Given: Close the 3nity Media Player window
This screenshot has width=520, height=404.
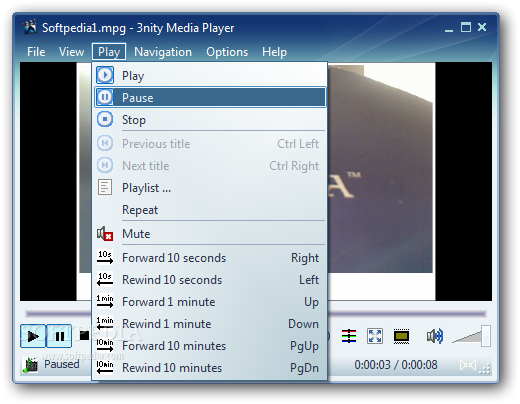Looking at the screenshot, I should pos(482,27).
